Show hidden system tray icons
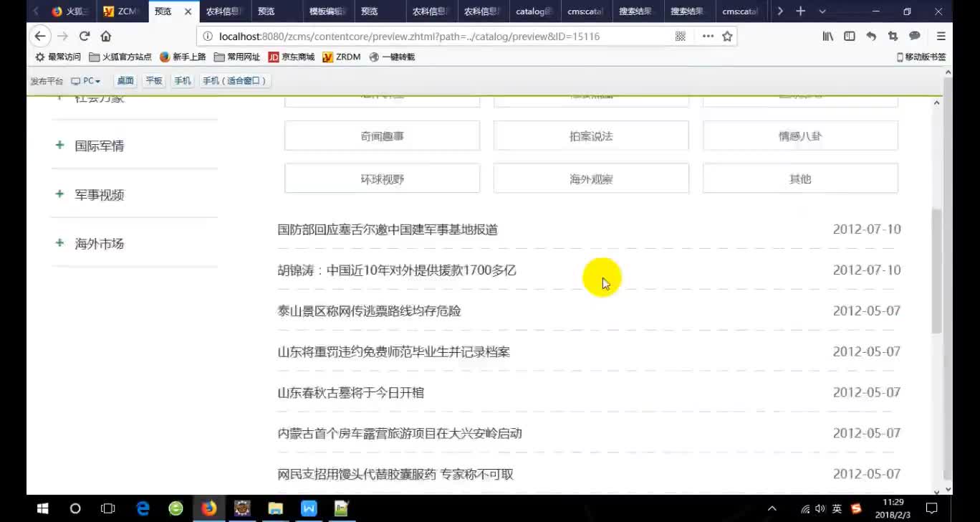Screen dimensions: 980x522 tap(772, 508)
